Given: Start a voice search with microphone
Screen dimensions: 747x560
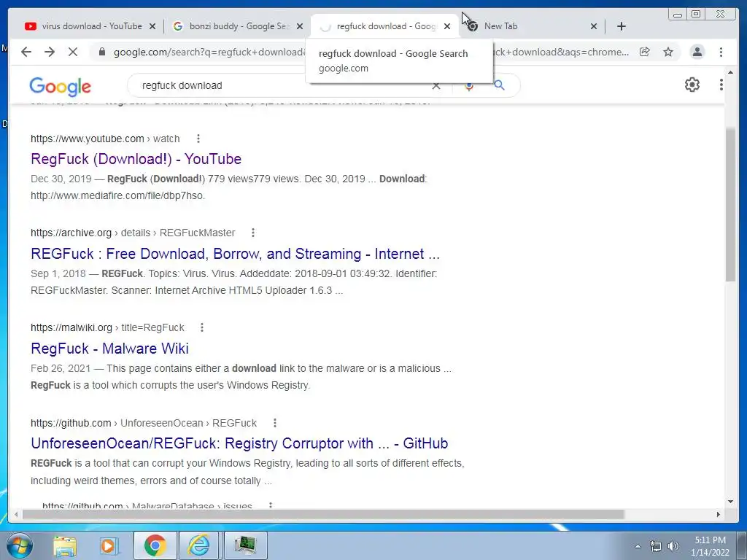Looking at the screenshot, I should [x=469, y=86].
